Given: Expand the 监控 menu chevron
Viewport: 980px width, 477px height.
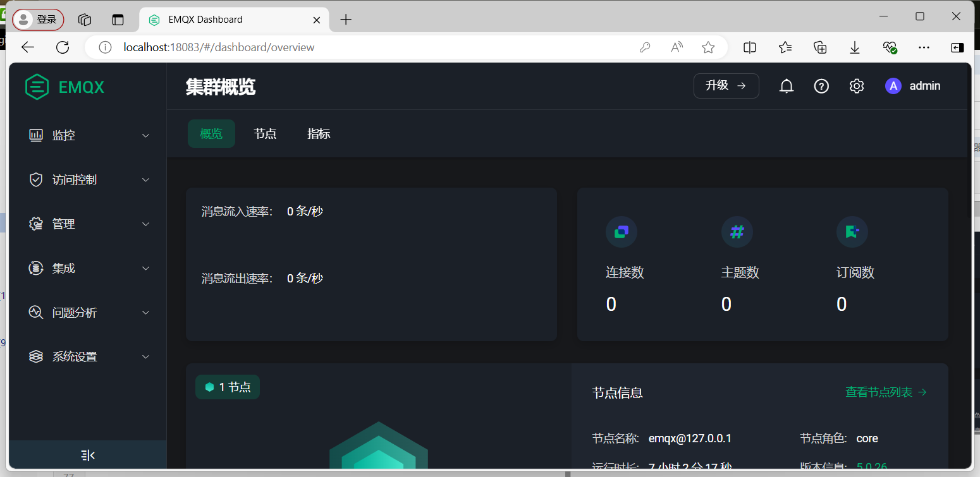Looking at the screenshot, I should 146,136.
